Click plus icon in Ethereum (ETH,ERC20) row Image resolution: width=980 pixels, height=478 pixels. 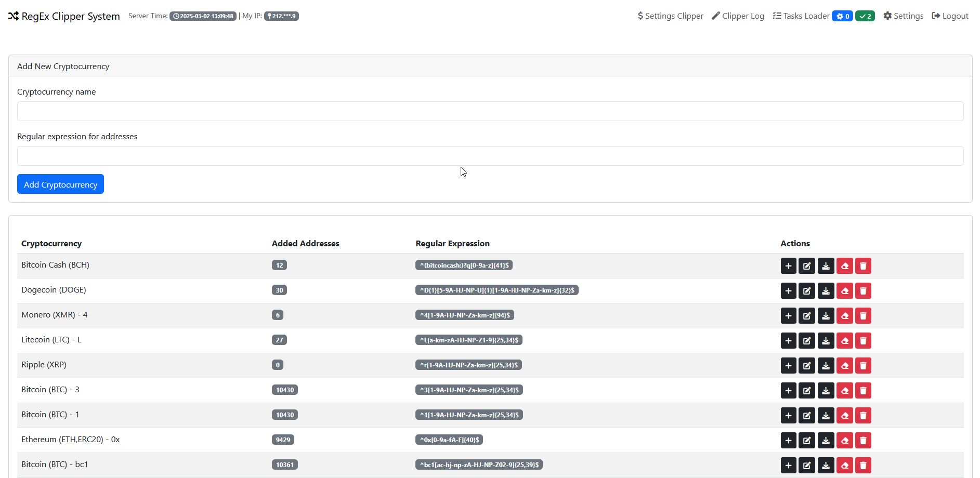pos(788,441)
